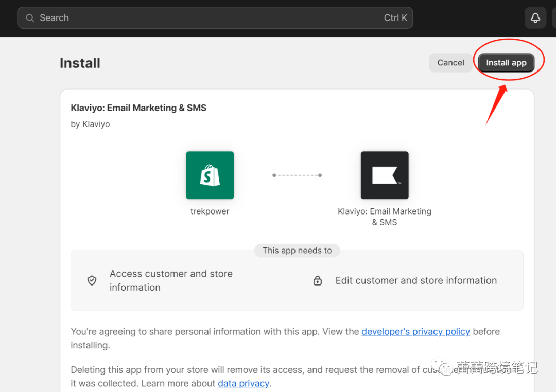This screenshot has width=556, height=392.
Task: Click the Install app button
Action: (x=506, y=63)
